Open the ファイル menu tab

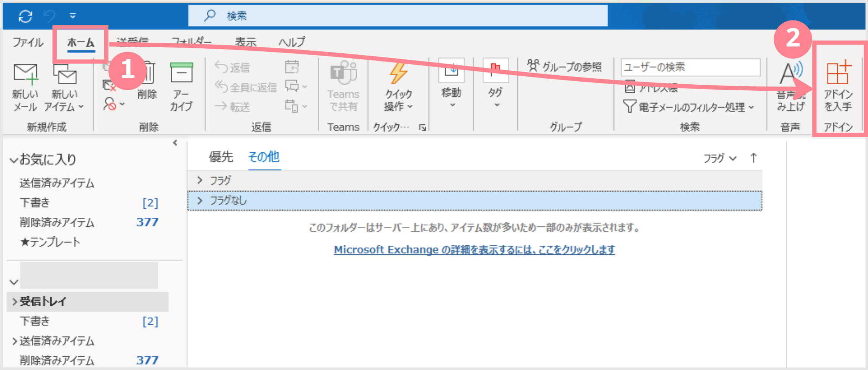[28, 42]
